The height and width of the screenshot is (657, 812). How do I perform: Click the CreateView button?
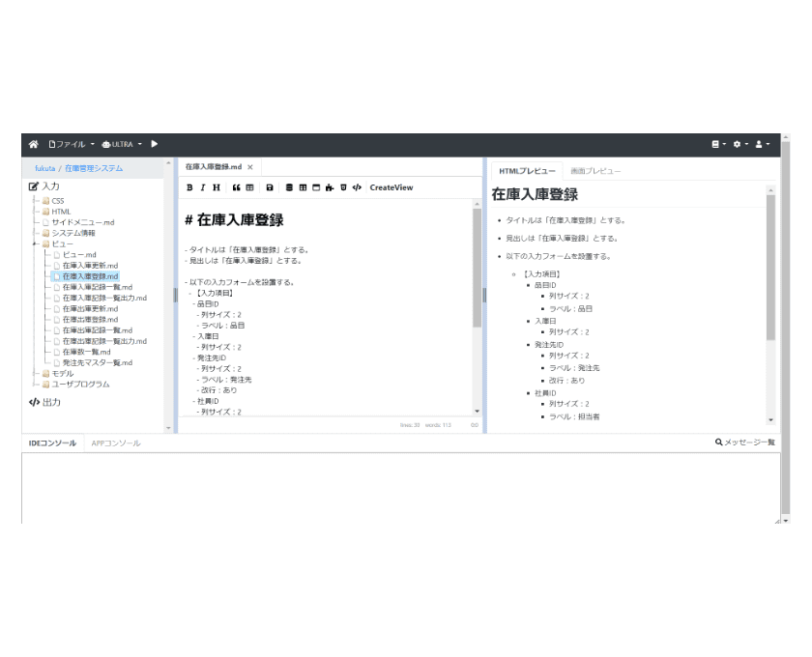[x=391, y=187]
